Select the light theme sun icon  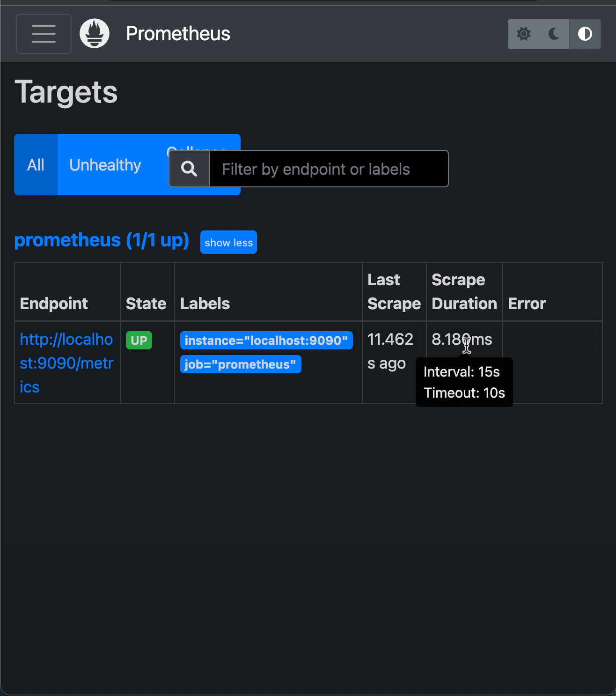pos(523,34)
